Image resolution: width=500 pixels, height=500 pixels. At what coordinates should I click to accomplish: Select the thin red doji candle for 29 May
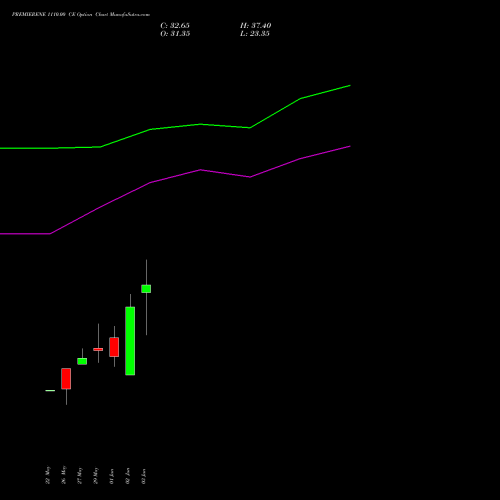[98, 349]
